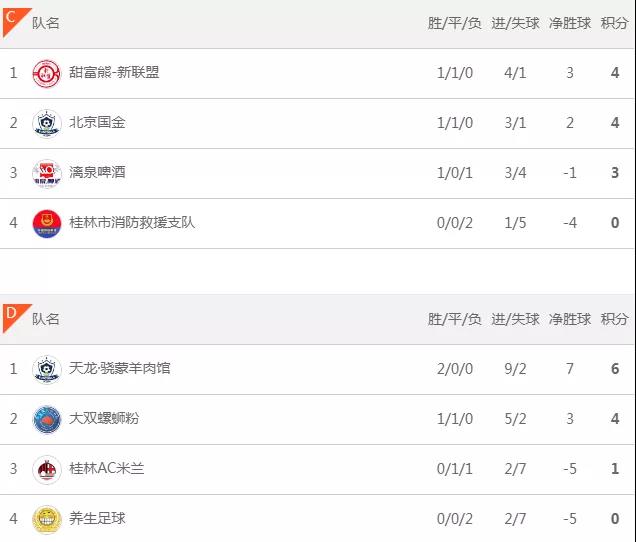Open team name 桂林市消防救援支队
The width and height of the screenshot is (636, 542).
point(132,222)
